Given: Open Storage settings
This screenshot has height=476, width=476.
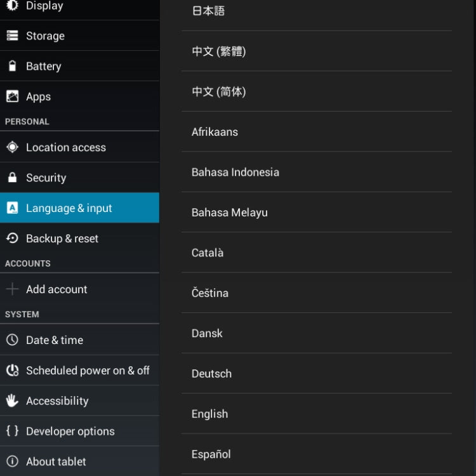Looking at the screenshot, I should pos(79,36).
